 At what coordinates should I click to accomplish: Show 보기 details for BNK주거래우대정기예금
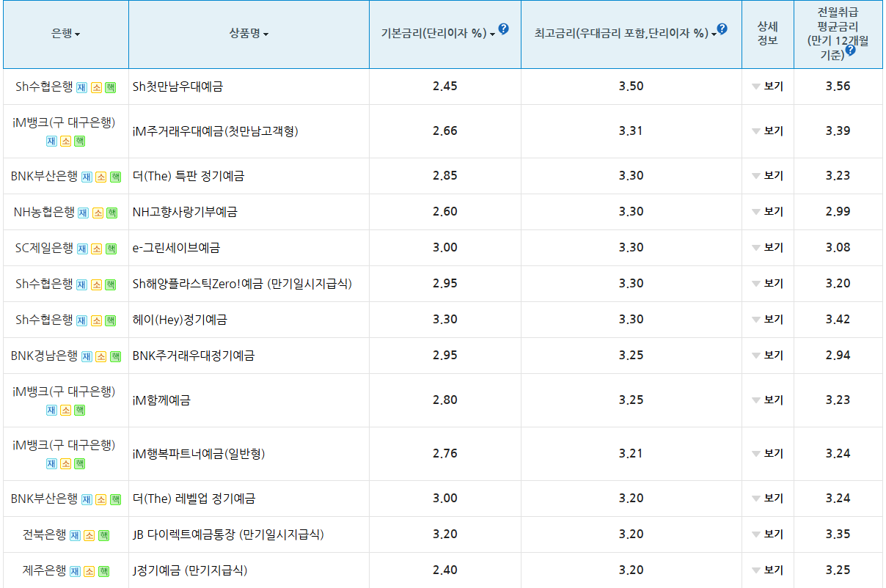[768, 356]
